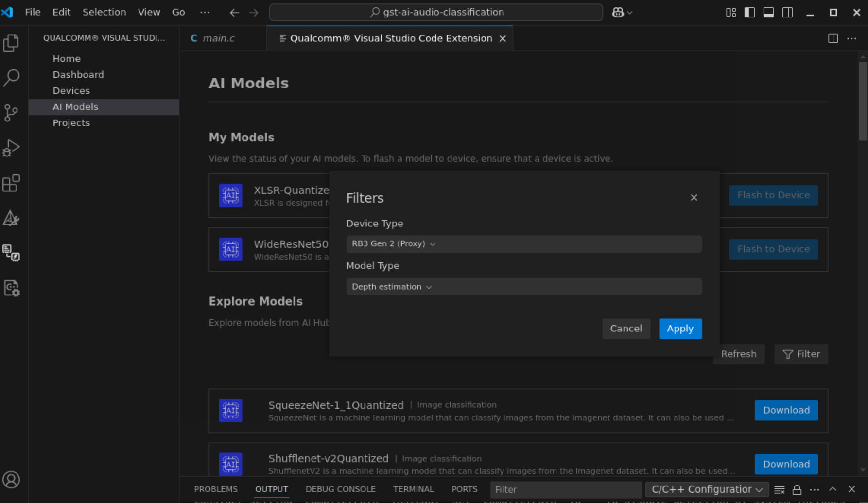Open the Model Type dropdown

[524, 287]
